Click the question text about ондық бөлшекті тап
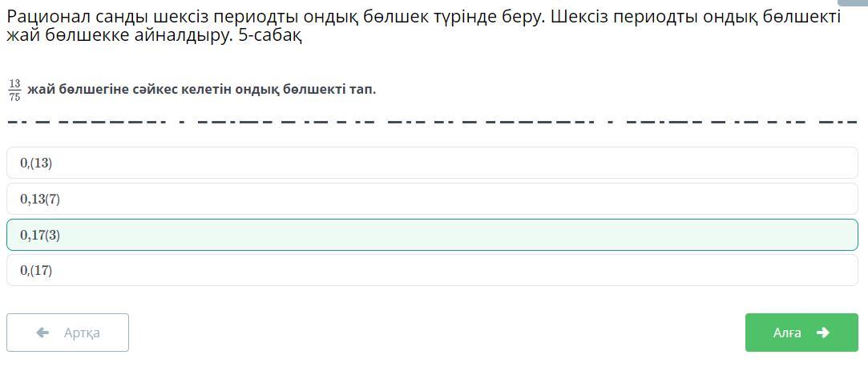Image resolution: width=868 pixels, height=387 pixels. [x=201, y=89]
